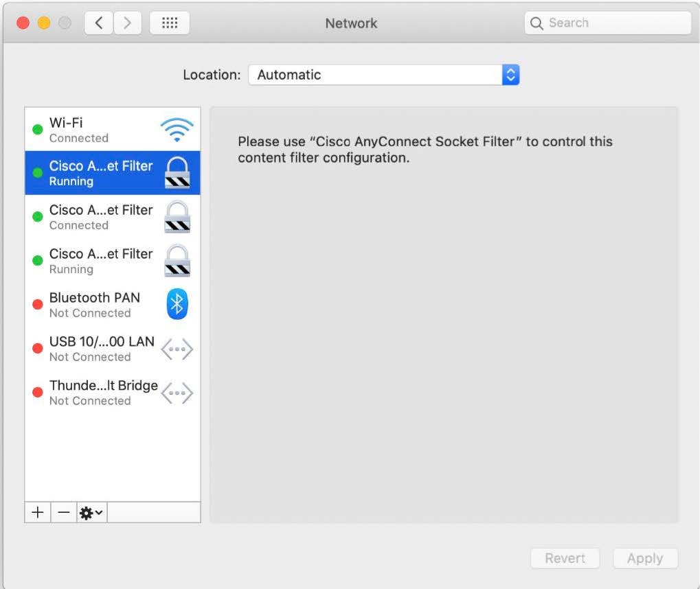Click the Wi-Fi signal icon
The width and height of the screenshot is (700, 589).
(177, 130)
